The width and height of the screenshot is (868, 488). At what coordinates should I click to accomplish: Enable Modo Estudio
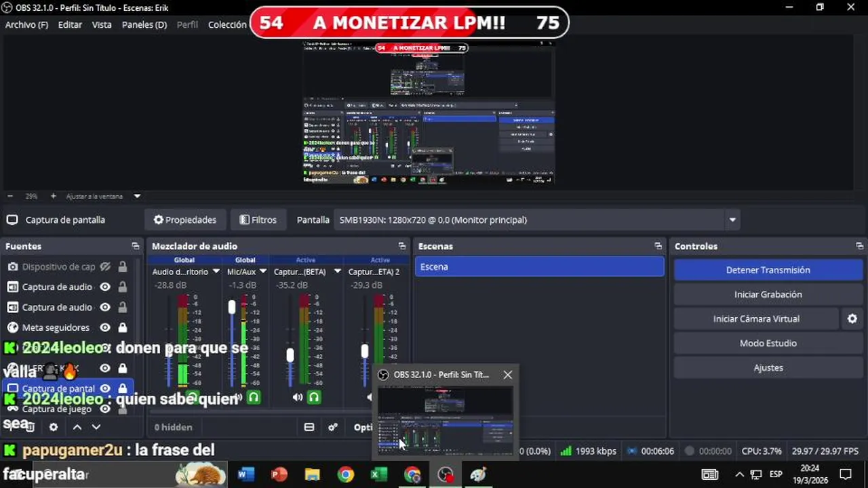coord(768,343)
